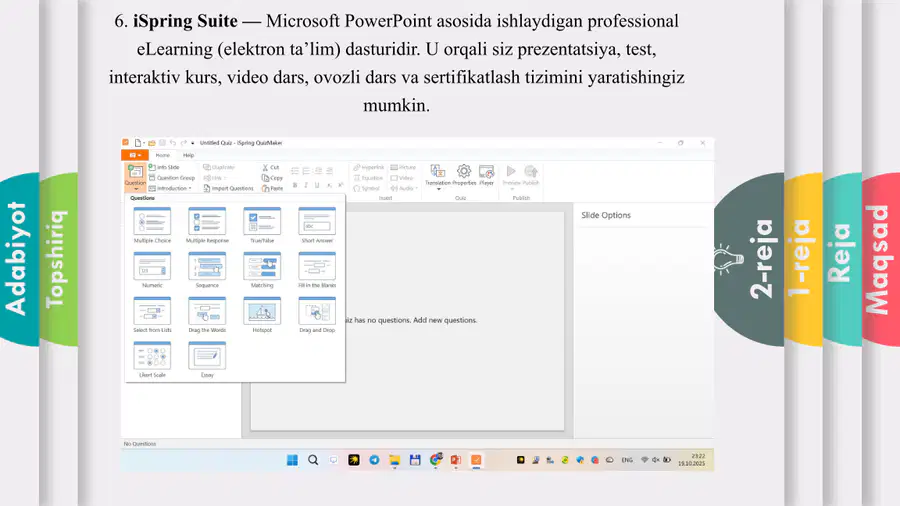Open the orange application menu dropdown
900x506 pixels.
coord(135,155)
